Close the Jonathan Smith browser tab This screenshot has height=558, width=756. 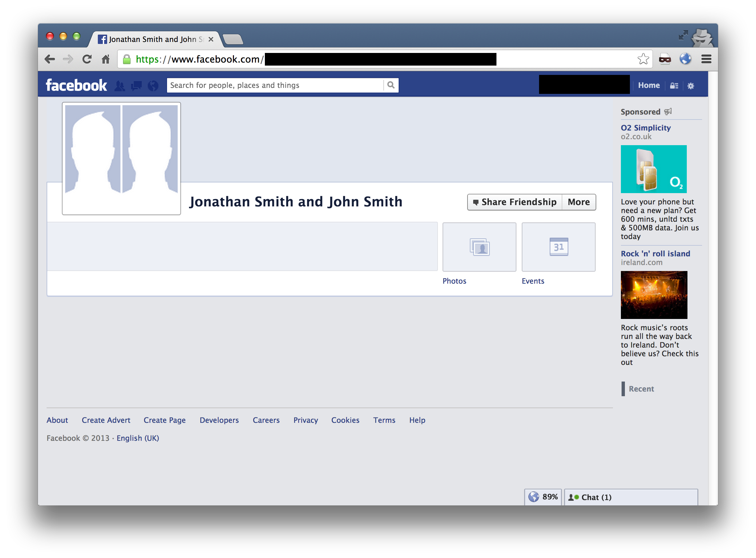pyautogui.click(x=211, y=40)
